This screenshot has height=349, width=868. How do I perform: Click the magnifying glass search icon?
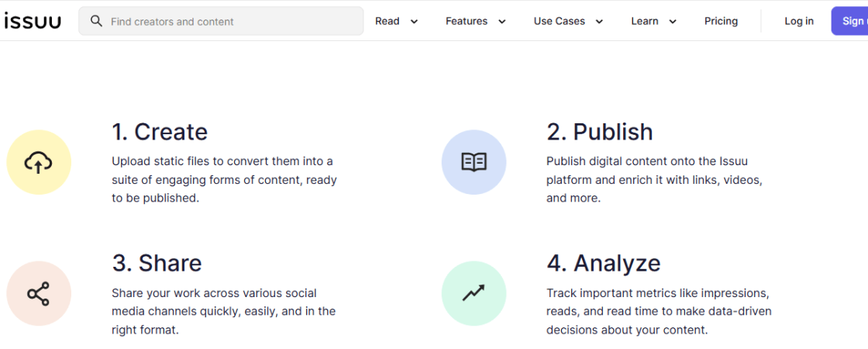(96, 21)
